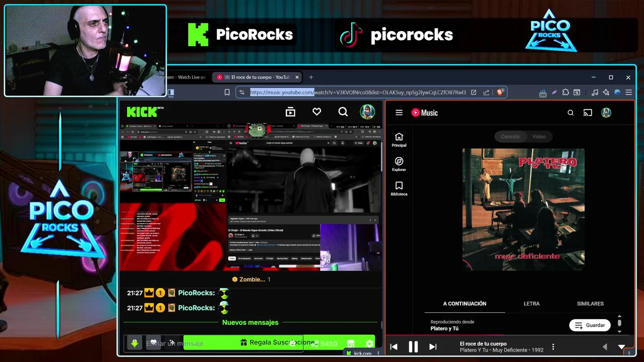
Task: Skip to the next track
Action: (433, 347)
